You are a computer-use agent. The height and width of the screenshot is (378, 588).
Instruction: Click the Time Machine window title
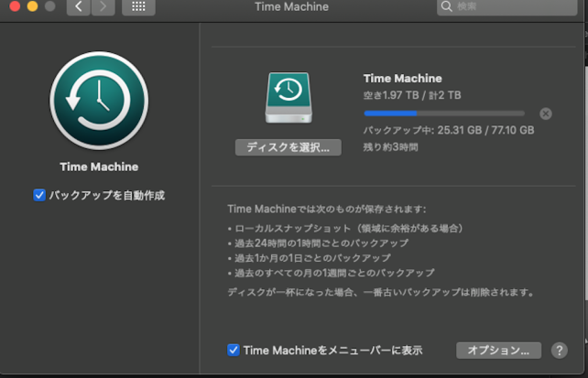(292, 6)
